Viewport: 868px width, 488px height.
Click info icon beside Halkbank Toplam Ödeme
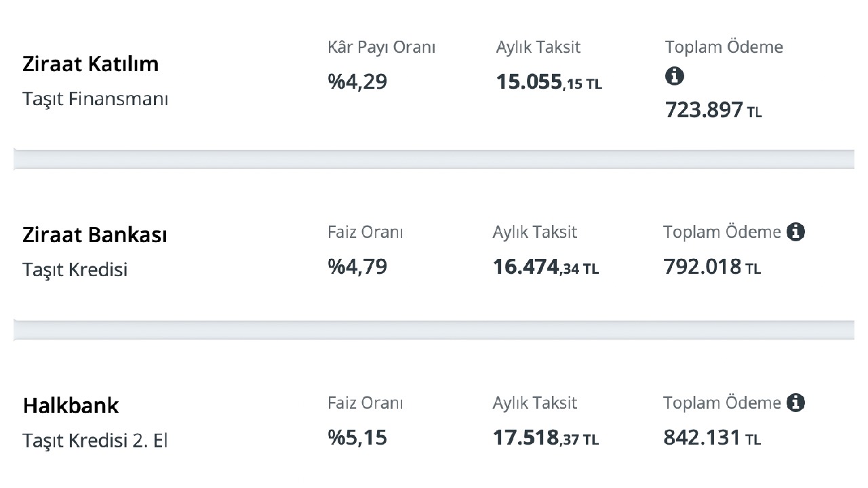[795, 403]
